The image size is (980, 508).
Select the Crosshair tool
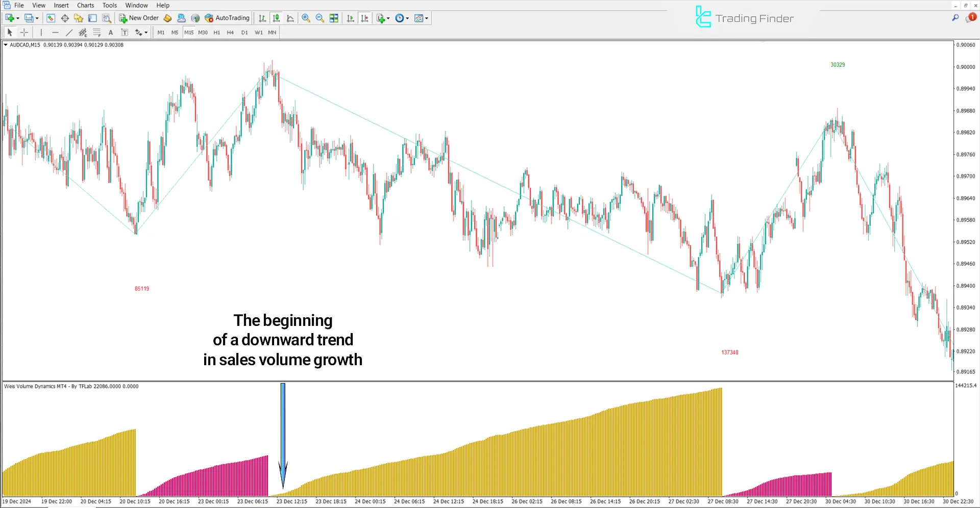(x=24, y=32)
